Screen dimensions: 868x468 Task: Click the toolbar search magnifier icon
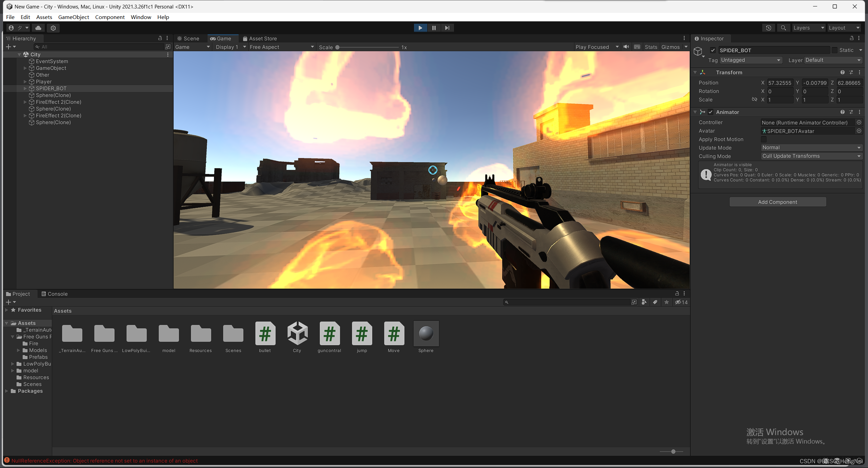point(783,28)
